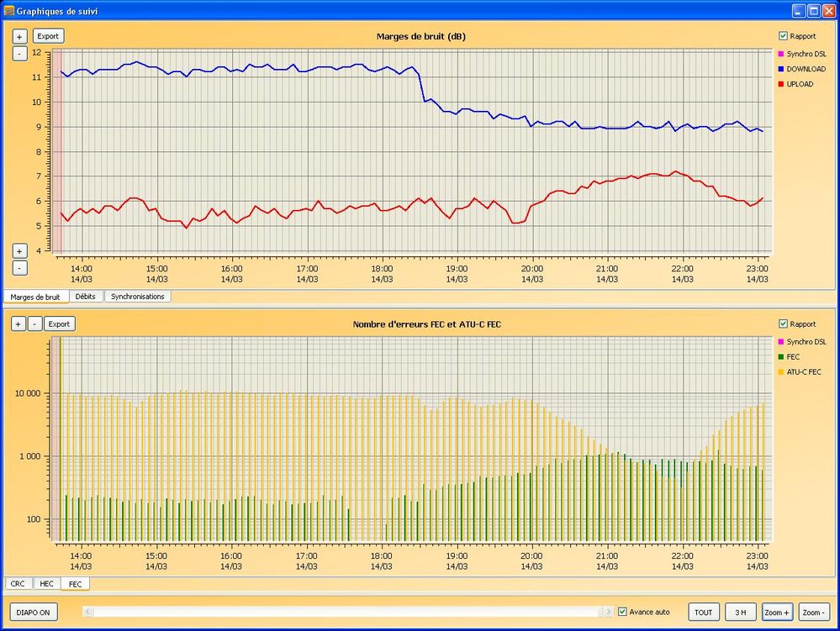Image resolution: width=840 pixels, height=631 pixels.
Task: Switch to the Débits tab
Action: coord(85,297)
